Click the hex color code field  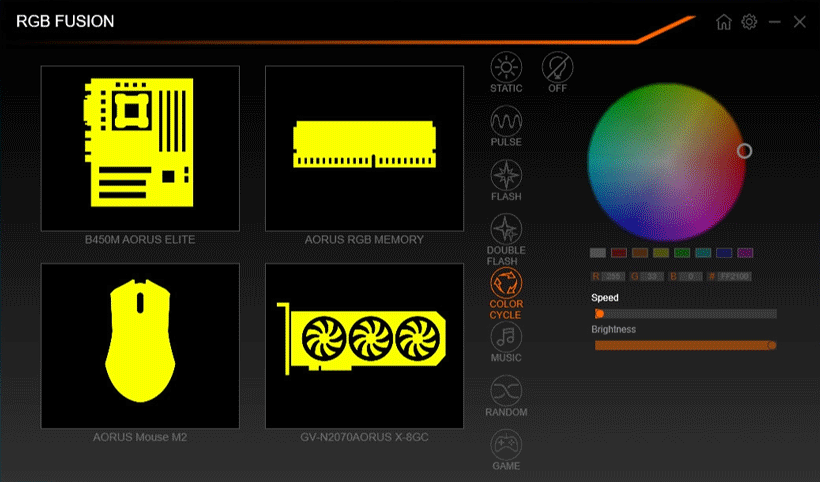734,277
